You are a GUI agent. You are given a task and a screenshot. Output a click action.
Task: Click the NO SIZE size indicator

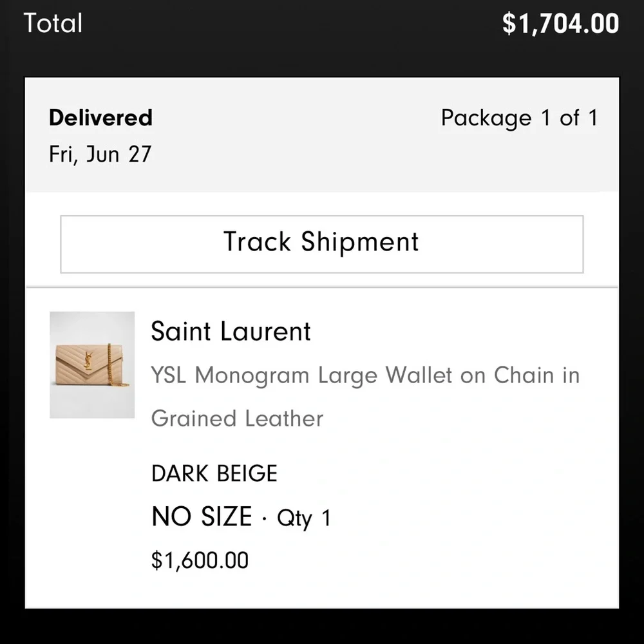[201, 516]
